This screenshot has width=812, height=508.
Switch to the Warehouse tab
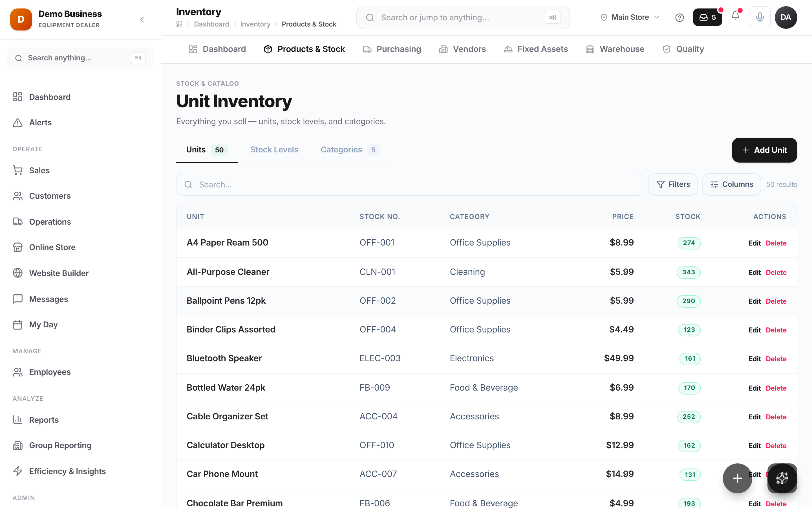pyautogui.click(x=615, y=49)
